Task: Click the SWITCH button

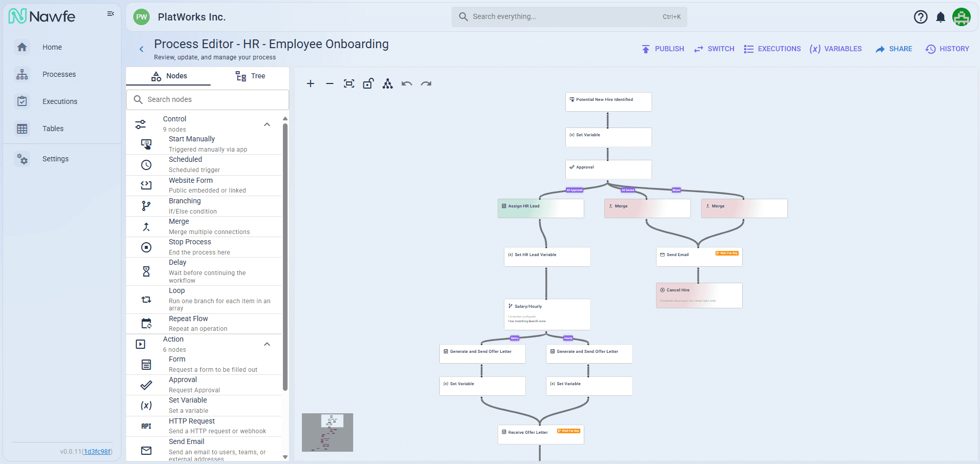Action: [714, 49]
